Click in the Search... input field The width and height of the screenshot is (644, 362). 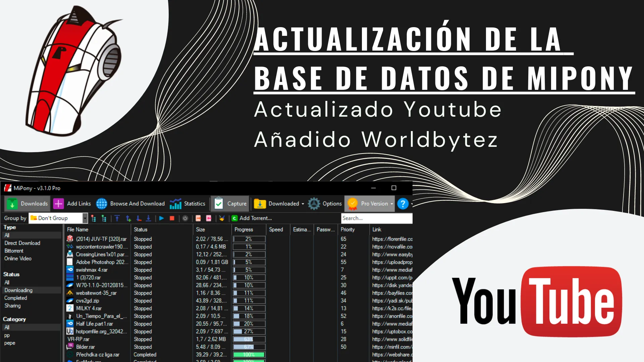377,218
